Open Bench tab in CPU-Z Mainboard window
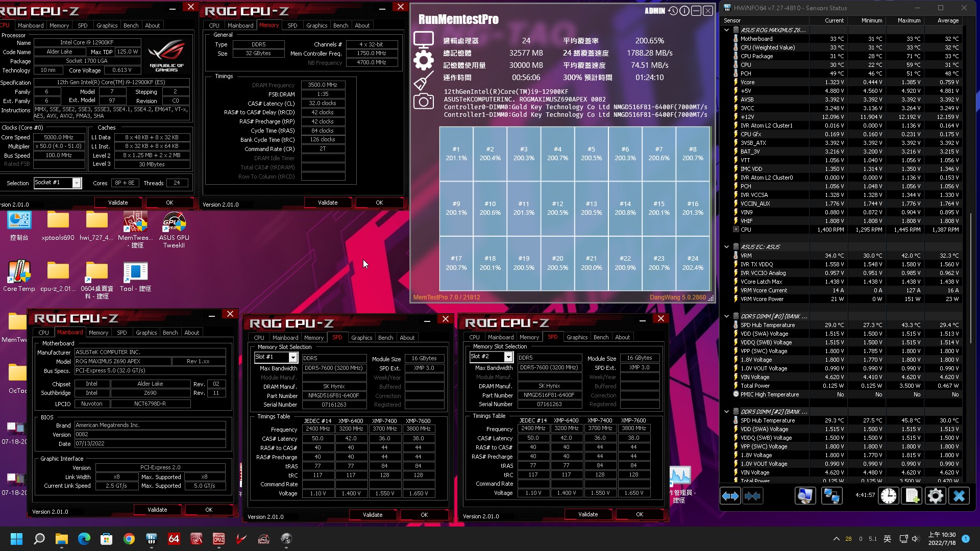The width and height of the screenshot is (980, 551). (170, 332)
